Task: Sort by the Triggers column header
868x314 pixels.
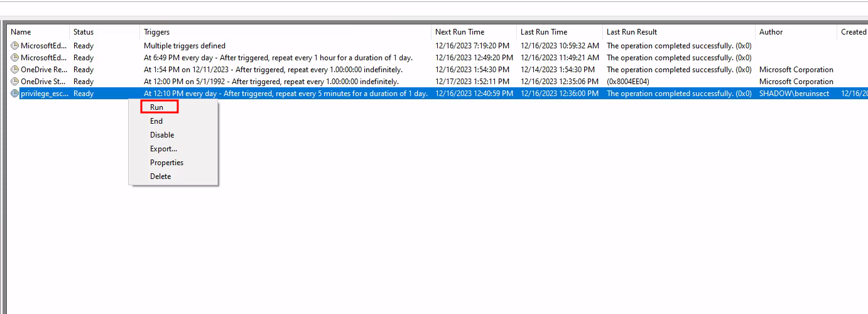Action: tap(157, 32)
